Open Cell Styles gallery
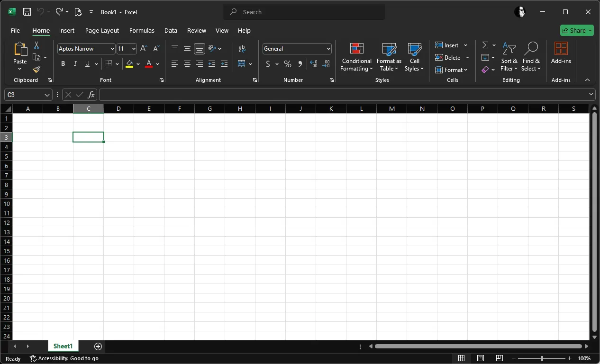This screenshot has width=600, height=364. 415,57
